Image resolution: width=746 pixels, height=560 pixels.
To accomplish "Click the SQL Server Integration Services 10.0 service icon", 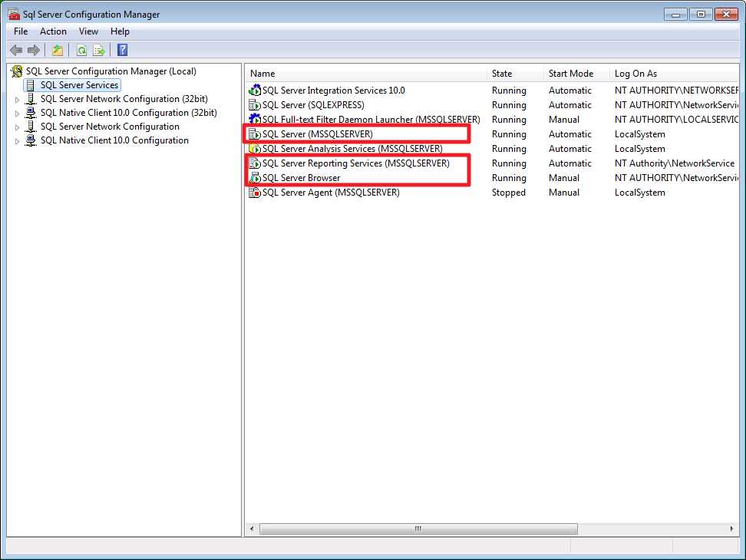I will (255, 90).
